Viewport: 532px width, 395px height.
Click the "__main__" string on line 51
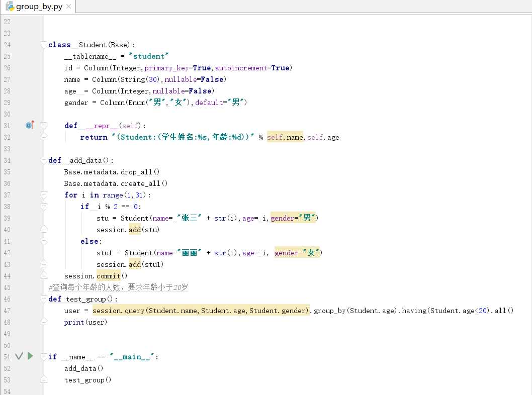pyautogui.click(x=132, y=357)
